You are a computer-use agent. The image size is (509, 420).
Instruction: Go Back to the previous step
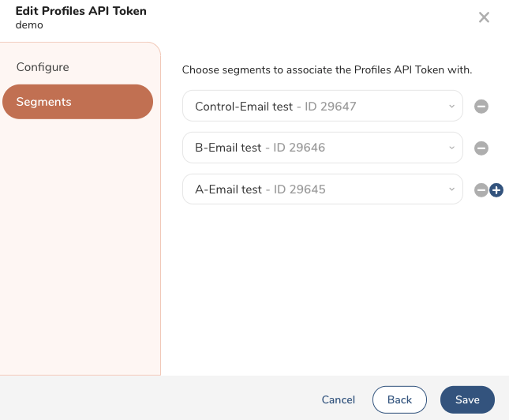(x=399, y=399)
